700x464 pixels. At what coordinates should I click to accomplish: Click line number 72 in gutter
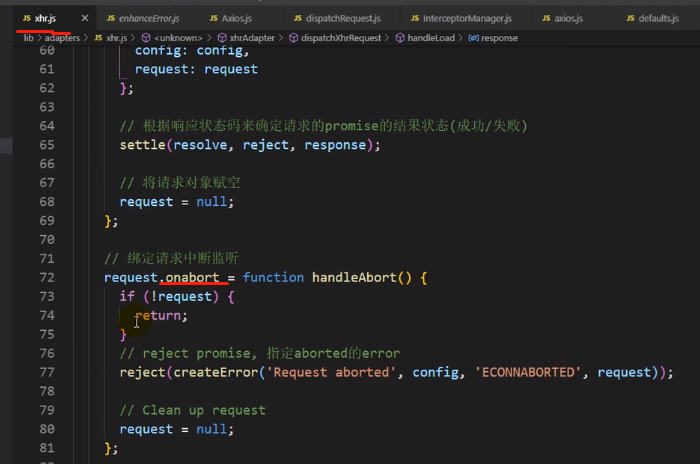[x=47, y=278]
